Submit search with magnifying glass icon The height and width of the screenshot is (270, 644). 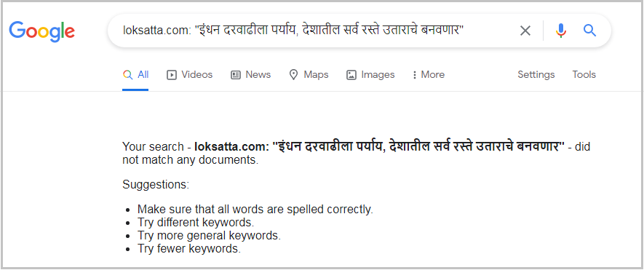(589, 30)
